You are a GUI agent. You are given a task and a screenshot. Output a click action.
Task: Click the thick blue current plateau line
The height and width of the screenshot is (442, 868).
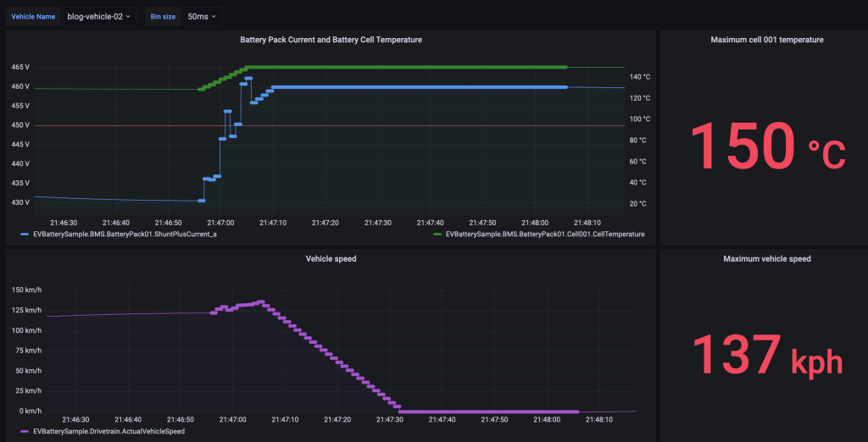(x=420, y=87)
